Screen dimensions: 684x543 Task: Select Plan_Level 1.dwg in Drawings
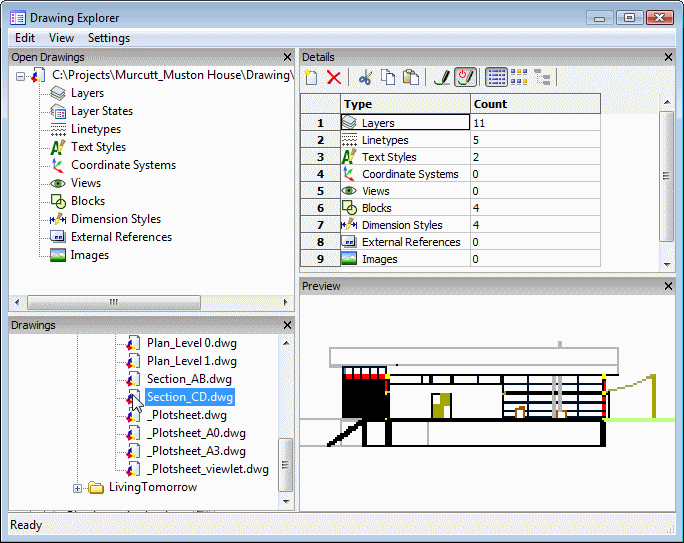coord(192,361)
